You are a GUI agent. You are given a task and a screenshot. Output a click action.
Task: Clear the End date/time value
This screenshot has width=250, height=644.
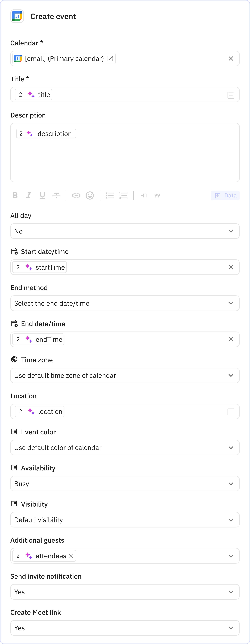(x=231, y=339)
